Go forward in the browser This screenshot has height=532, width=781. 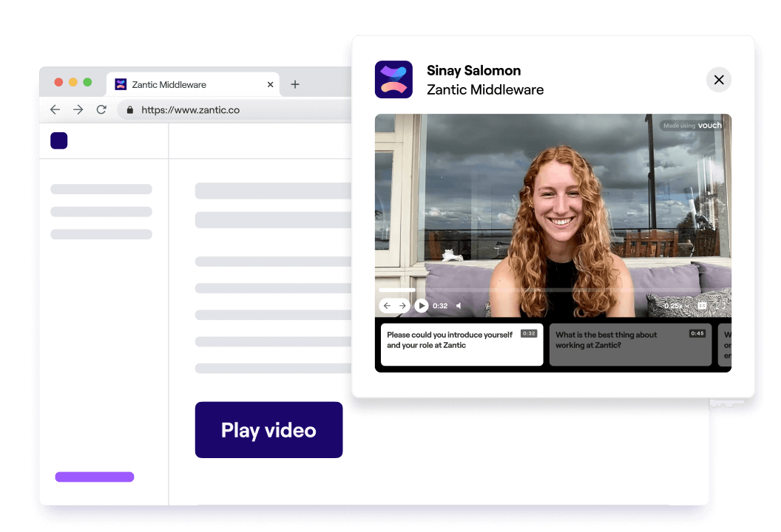78,109
